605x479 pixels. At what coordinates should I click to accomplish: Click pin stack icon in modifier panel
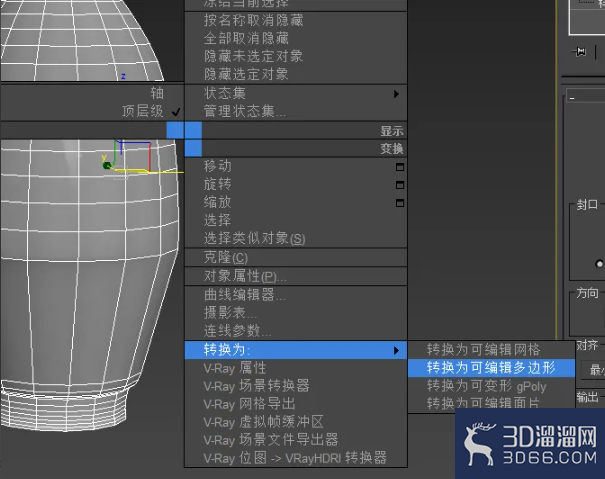pyautogui.click(x=580, y=52)
